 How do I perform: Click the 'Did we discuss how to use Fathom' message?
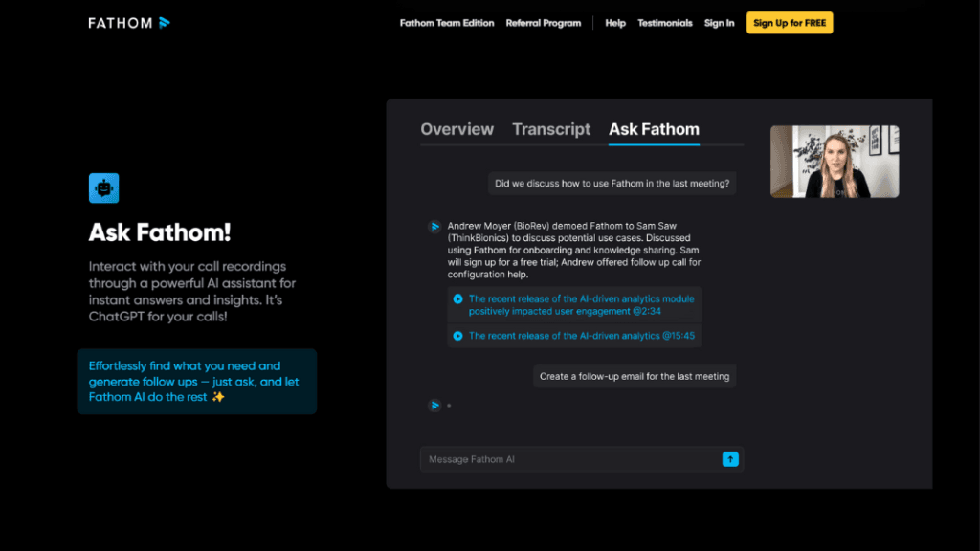coord(612,184)
